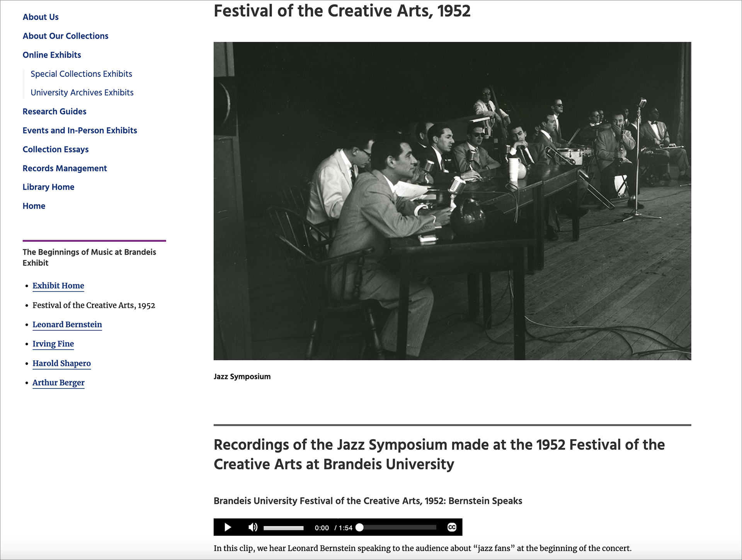Screen dimensions: 742x560
Task: Click the 'Bernstein Speaks' clip title
Action: pyautogui.click(x=368, y=501)
